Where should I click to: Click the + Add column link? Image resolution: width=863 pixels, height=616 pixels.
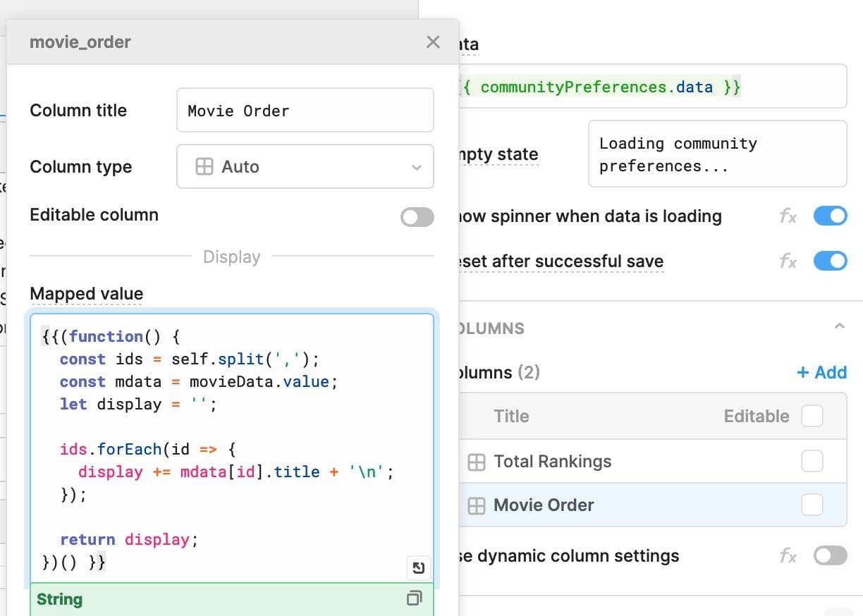(821, 372)
